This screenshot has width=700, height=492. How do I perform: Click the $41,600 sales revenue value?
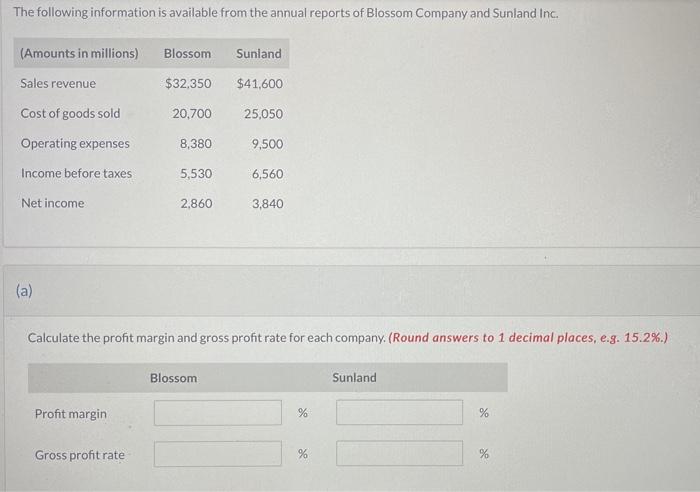(259, 84)
